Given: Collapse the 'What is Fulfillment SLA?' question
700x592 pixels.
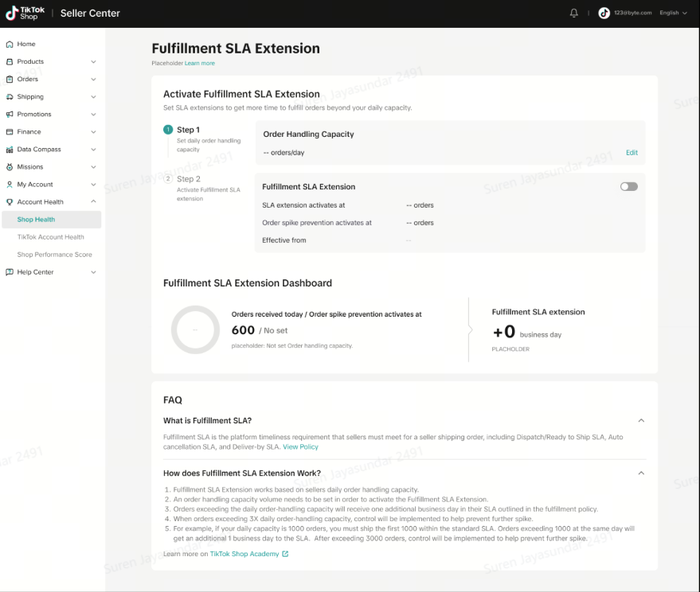Looking at the screenshot, I should pos(641,421).
